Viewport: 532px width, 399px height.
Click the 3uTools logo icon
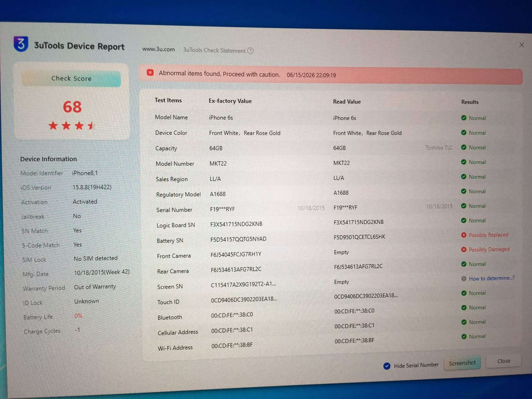pyautogui.click(x=21, y=44)
